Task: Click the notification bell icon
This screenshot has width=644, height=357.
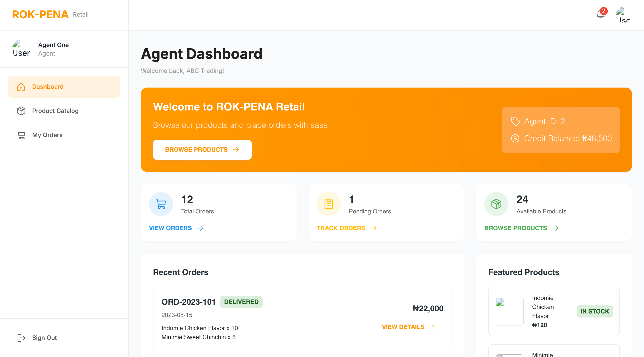Action: 600,14
